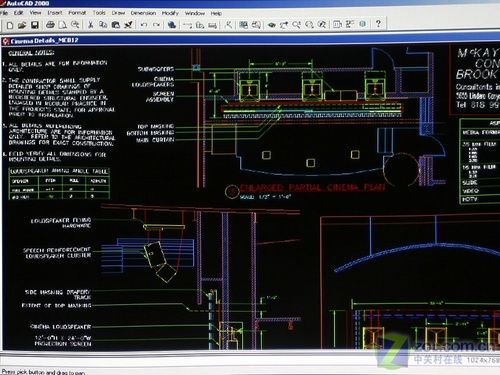Save drawing with the floppy disk icon
This screenshot has height=375, width=500.
pyautogui.click(x=35, y=25)
